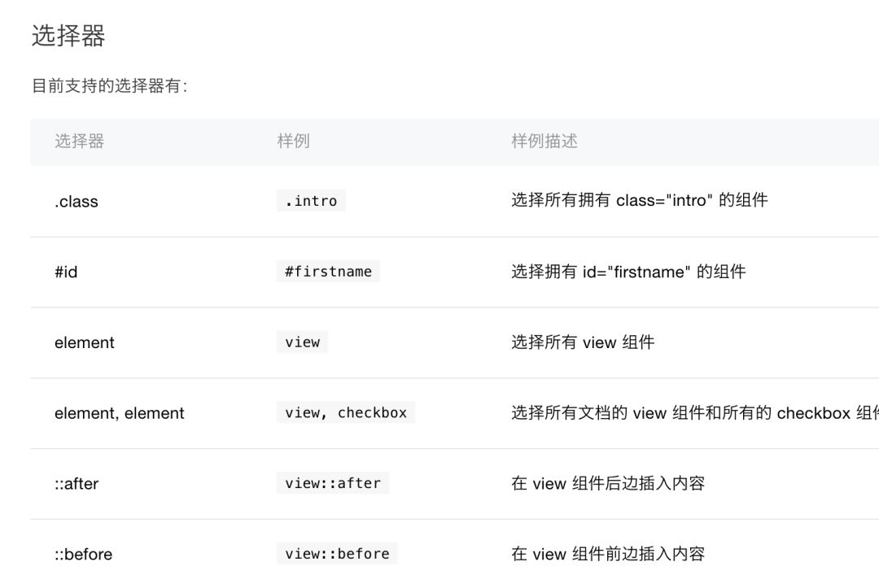Viewport: 879px width, 588px height.
Task: Click the #id selector cell
Action: point(66,272)
